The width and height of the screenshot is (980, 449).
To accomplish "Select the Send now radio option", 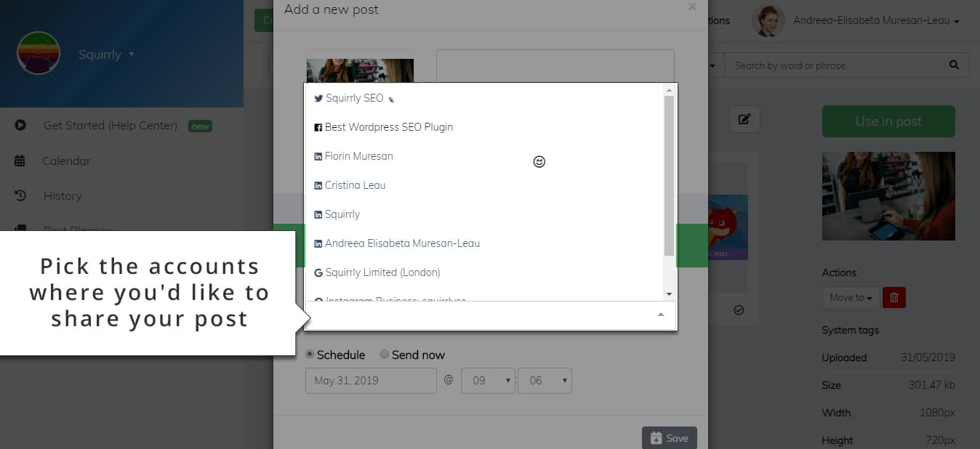I will pyautogui.click(x=385, y=355).
